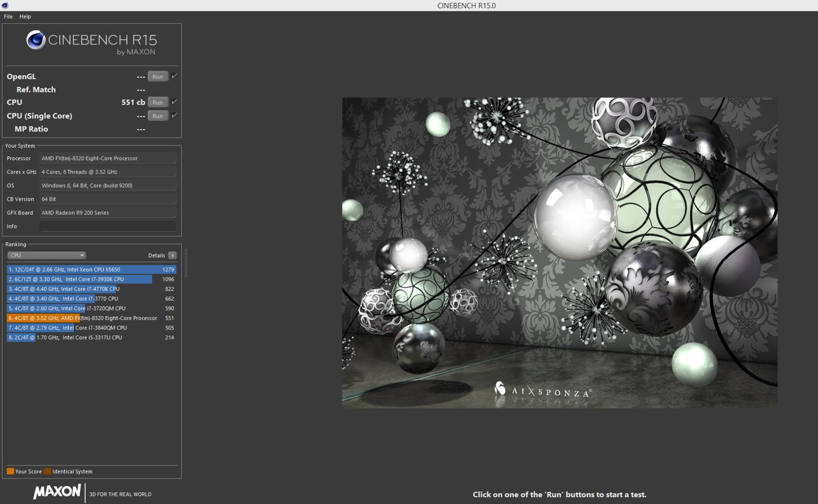
Task: Click the Processor field showing AMD FX-8320
Action: click(107, 158)
